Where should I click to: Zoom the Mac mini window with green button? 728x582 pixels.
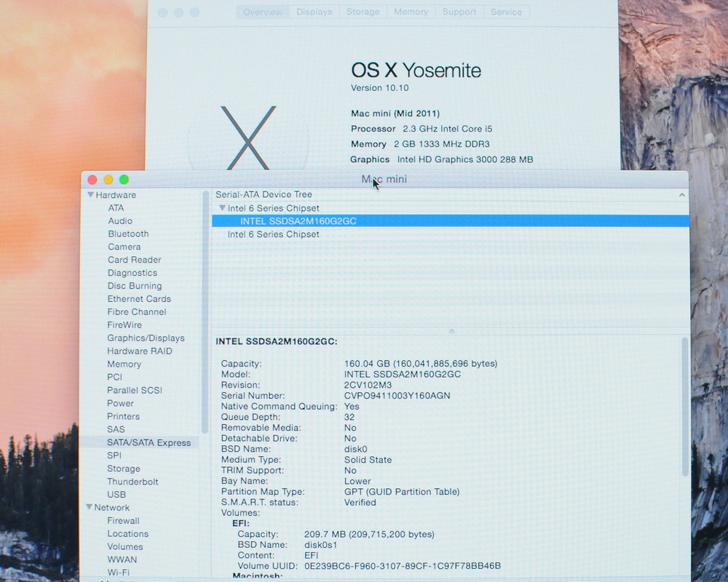[124, 180]
